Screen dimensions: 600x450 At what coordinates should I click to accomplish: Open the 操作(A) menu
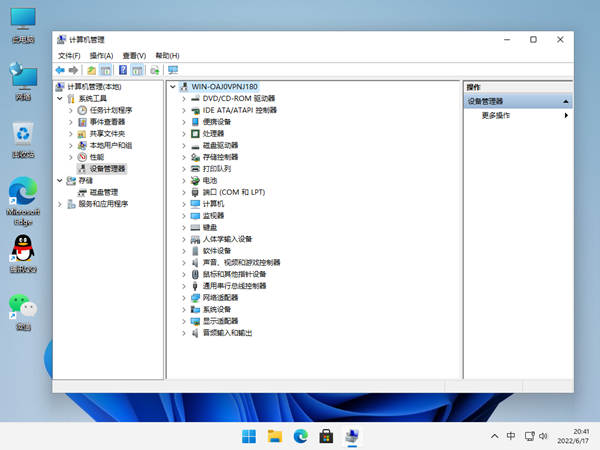101,55
